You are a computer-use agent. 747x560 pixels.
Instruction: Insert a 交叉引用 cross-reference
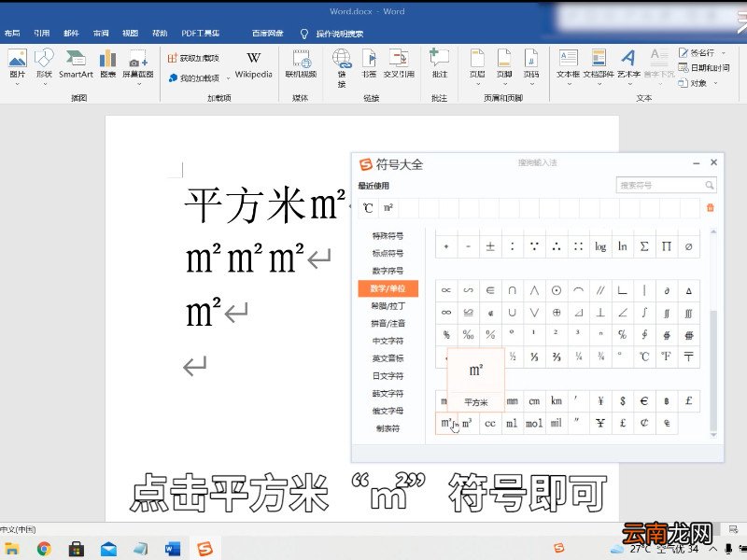tap(399, 64)
